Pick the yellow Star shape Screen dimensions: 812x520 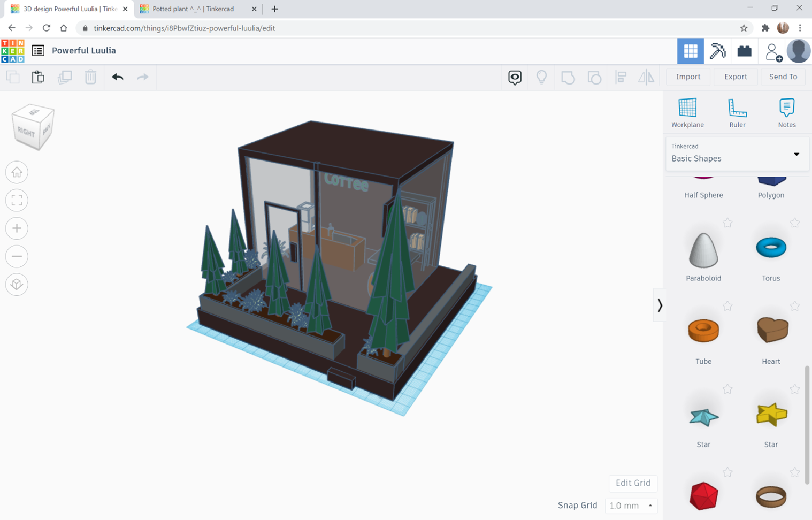click(772, 415)
